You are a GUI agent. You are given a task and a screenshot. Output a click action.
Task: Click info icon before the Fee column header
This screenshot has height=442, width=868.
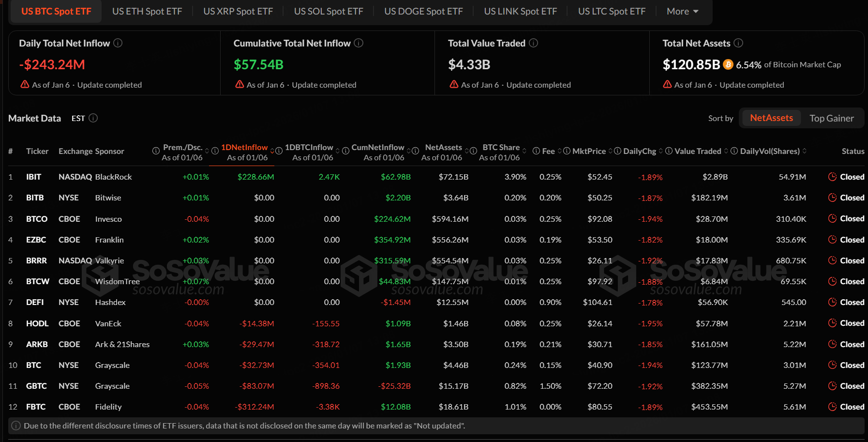536,151
